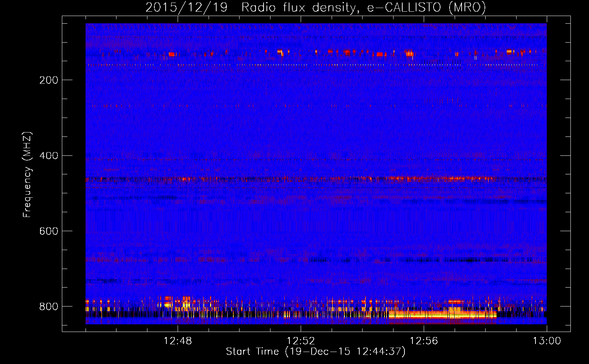Click the 13:00 time tick label
This screenshot has width=589, height=364.
click(x=547, y=341)
